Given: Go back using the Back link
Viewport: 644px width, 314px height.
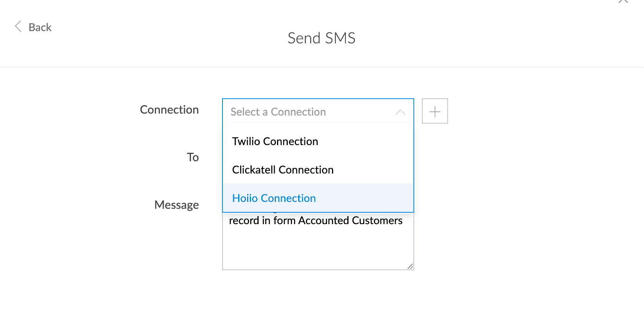Looking at the screenshot, I should coord(40,27).
